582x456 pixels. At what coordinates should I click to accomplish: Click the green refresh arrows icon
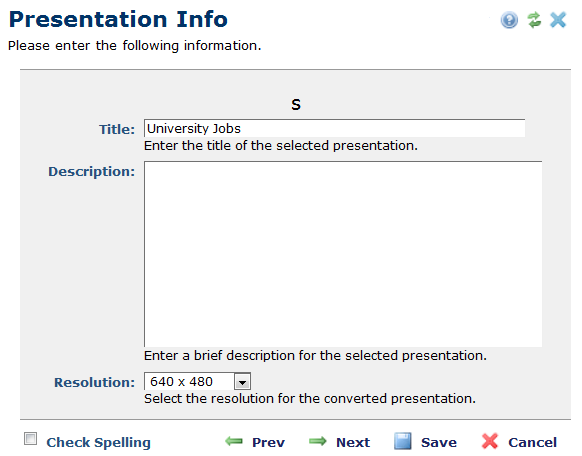[x=534, y=20]
